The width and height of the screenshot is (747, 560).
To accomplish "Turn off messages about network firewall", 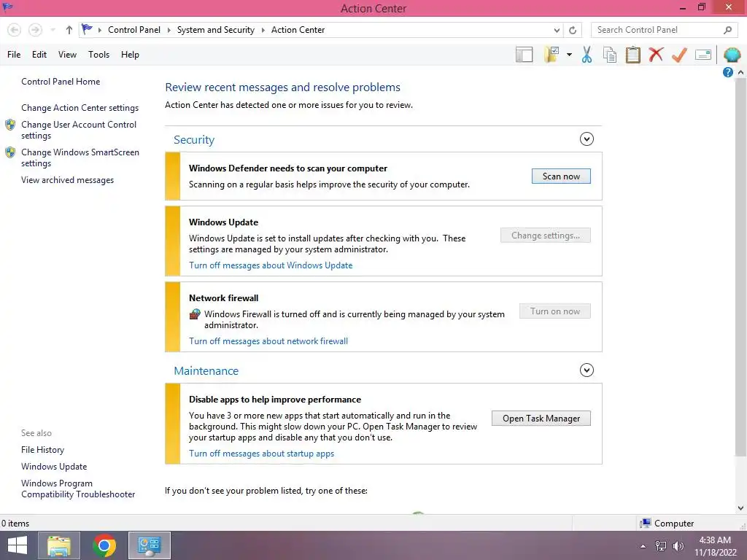I will (x=268, y=341).
